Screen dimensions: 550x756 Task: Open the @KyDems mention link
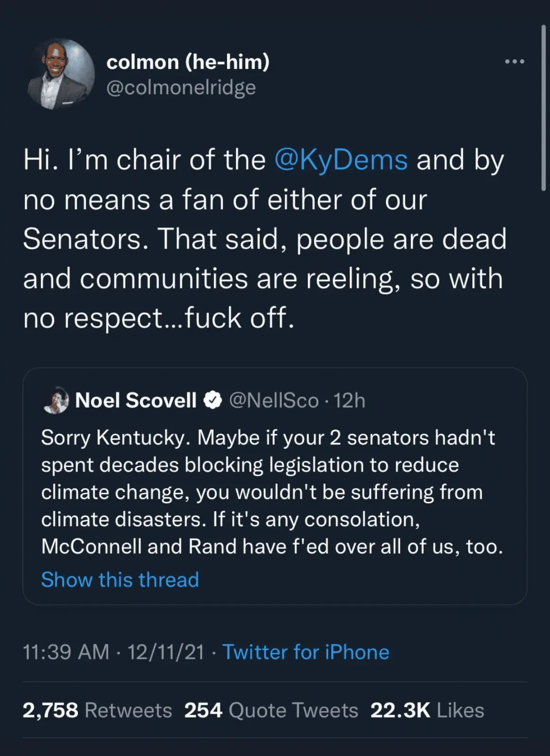point(340,160)
